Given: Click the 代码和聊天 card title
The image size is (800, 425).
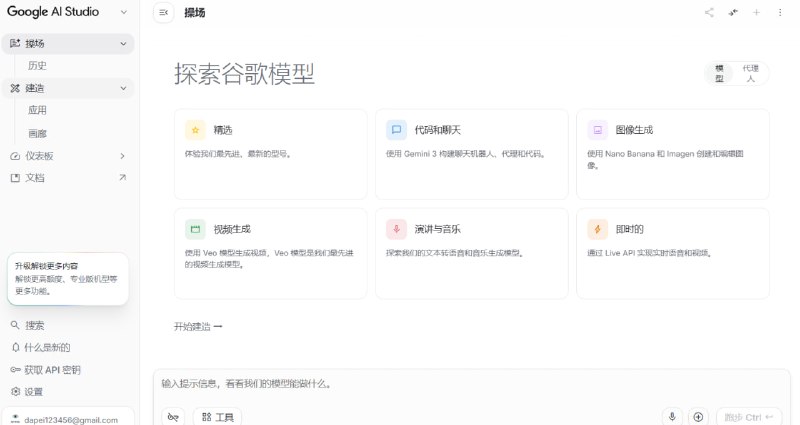Looking at the screenshot, I should (x=437, y=130).
